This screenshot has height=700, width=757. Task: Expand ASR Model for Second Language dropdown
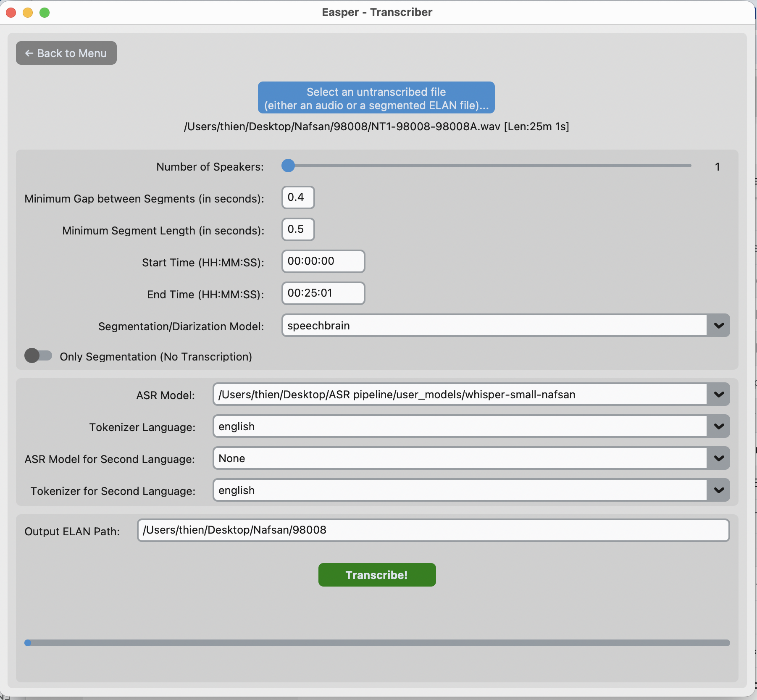click(x=718, y=458)
